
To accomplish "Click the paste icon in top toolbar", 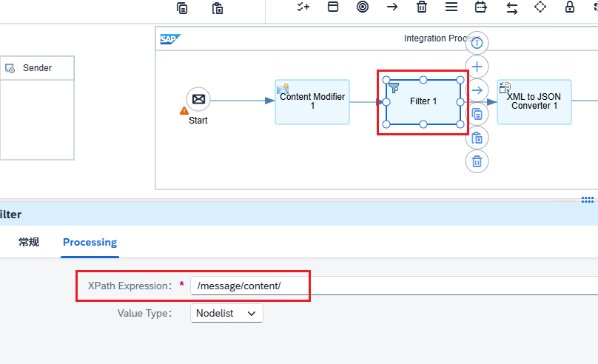I will coord(218,7).
